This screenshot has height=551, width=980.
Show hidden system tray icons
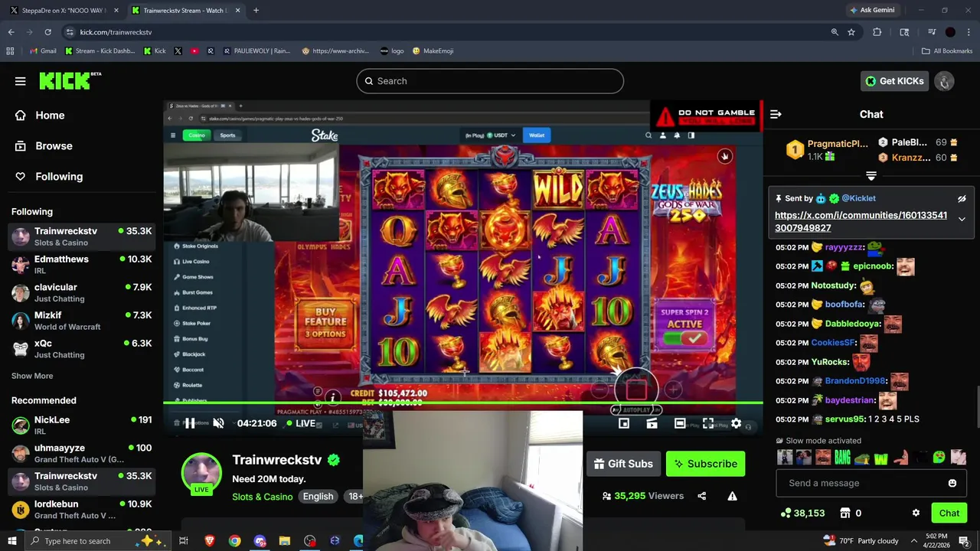pos(913,541)
